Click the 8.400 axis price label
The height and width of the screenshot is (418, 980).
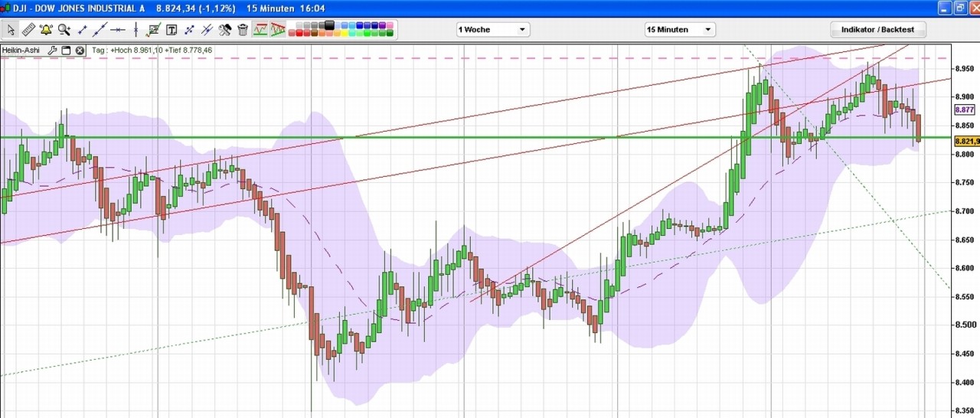[965, 382]
